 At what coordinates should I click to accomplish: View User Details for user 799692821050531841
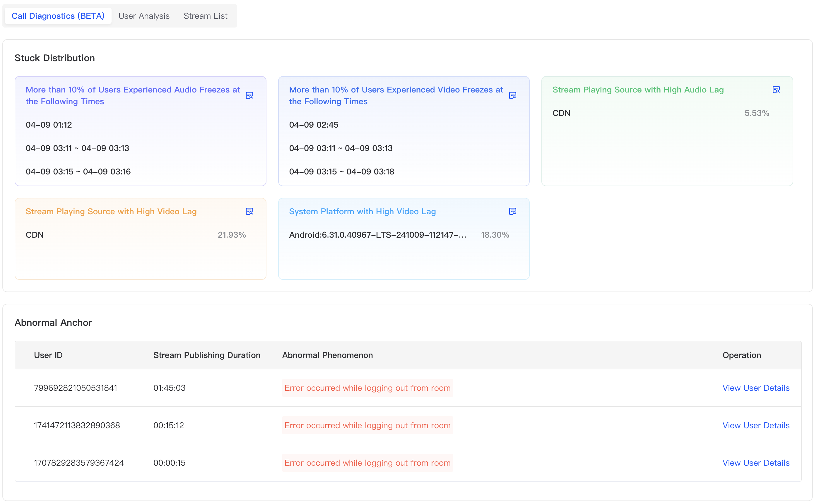click(755, 388)
